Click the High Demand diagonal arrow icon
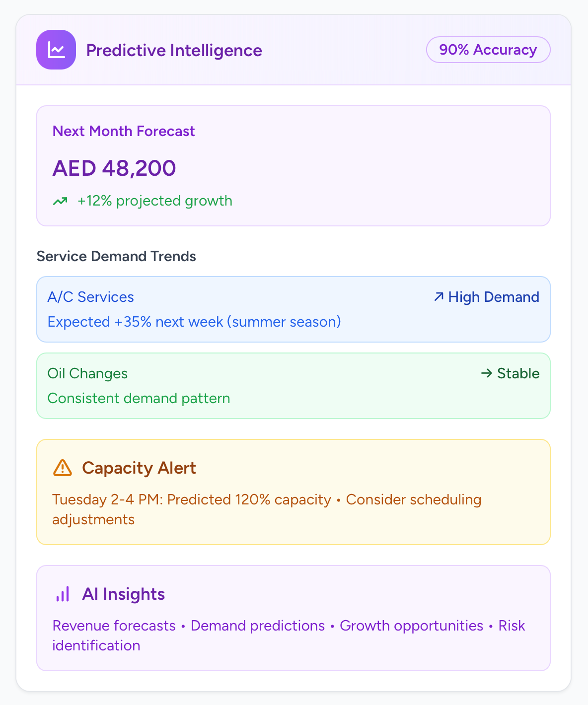The height and width of the screenshot is (705, 588). (x=439, y=297)
